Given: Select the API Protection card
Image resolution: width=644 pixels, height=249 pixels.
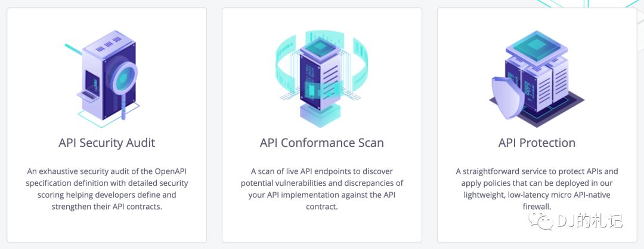Looking at the screenshot, I should pyautogui.click(x=537, y=125).
